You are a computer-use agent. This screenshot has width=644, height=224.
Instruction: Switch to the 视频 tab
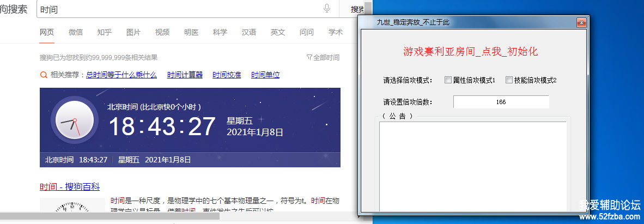coord(162,32)
